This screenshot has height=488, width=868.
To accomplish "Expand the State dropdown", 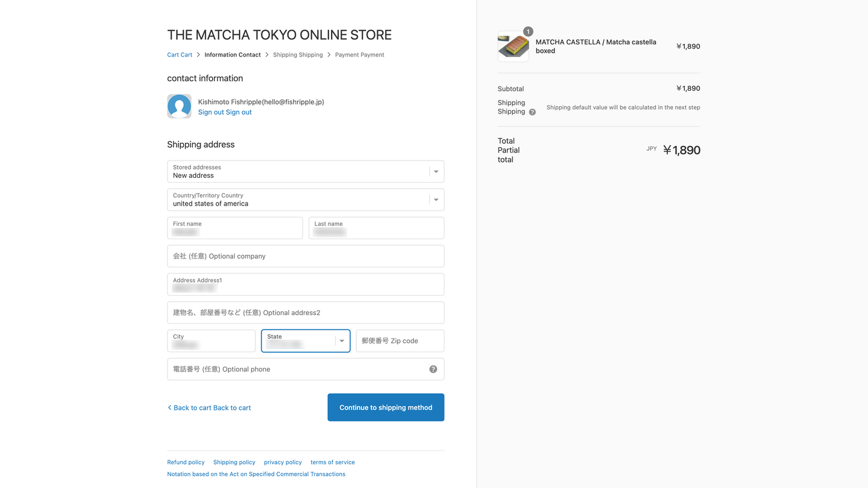I will pyautogui.click(x=306, y=341).
